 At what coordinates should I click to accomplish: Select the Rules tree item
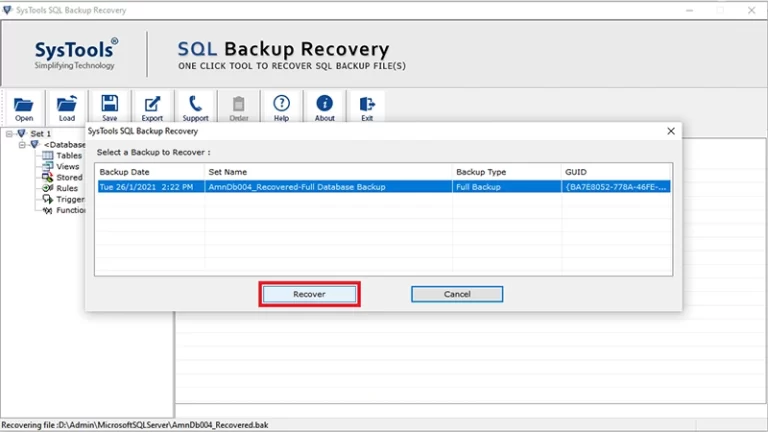point(67,188)
